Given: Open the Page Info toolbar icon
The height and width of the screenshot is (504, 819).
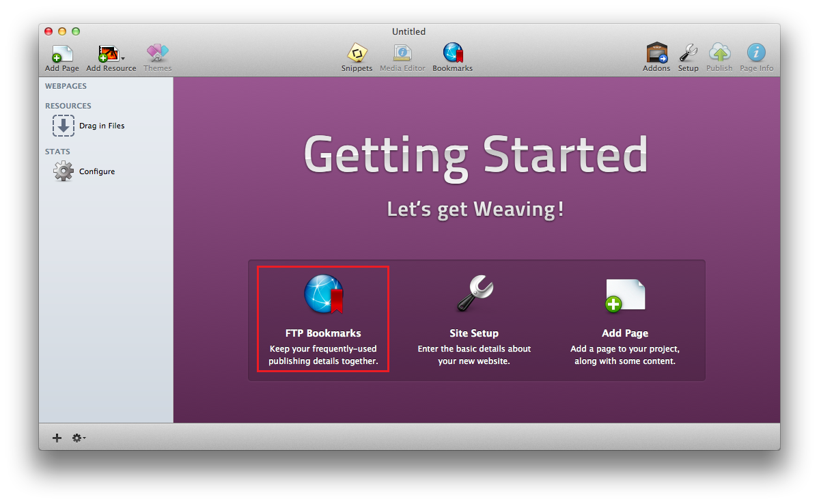Looking at the screenshot, I should 755,53.
